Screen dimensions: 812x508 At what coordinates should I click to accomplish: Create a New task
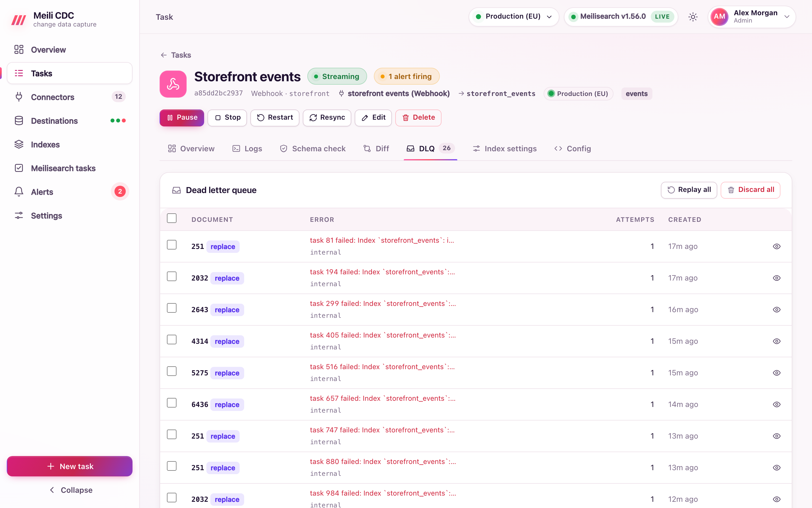coord(70,466)
